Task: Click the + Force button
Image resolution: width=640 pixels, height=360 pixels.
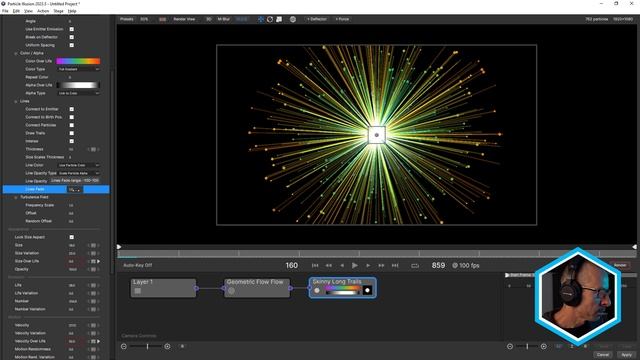Action: 342,19
